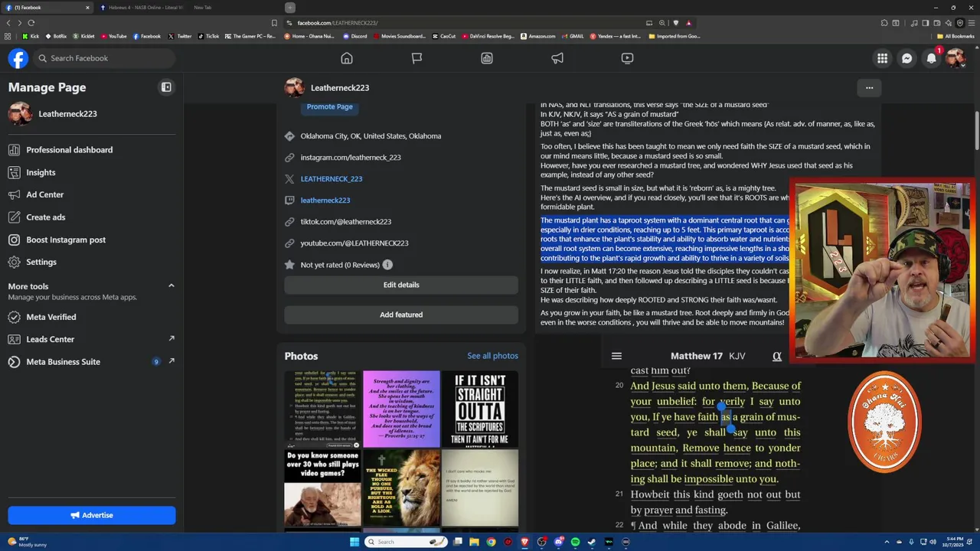
Task: Open the Insights chart icon in top navigation
Action: pyautogui.click(x=487, y=58)
